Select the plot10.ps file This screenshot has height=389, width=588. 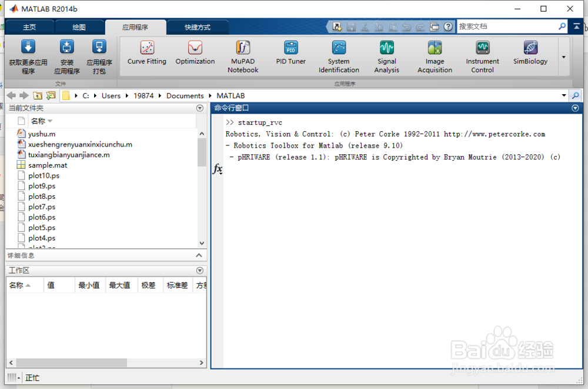click(x=44, y=176)
